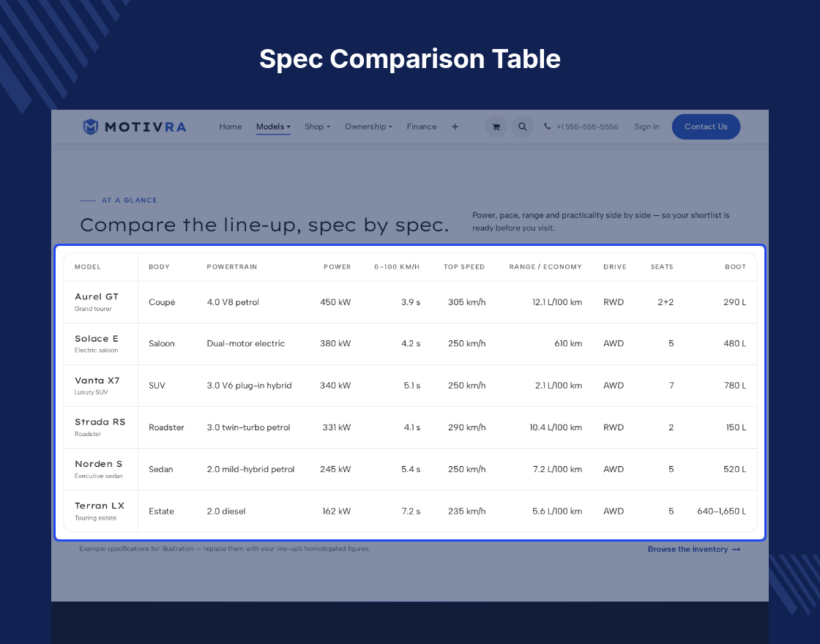The image size is (820, 644).
Task: Select the Vanta X7 model name
Action: (97, 380)
